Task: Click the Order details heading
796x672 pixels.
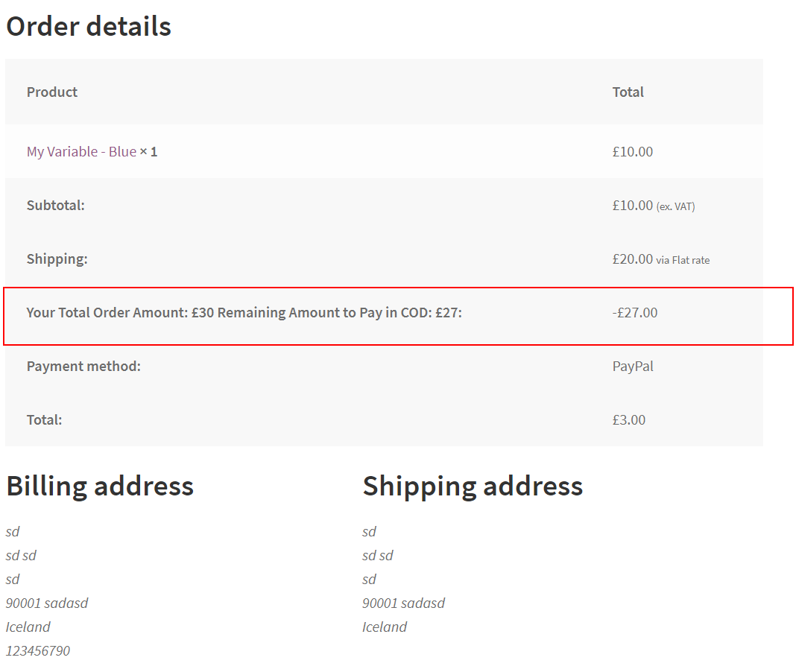Action: click(89, 26)
